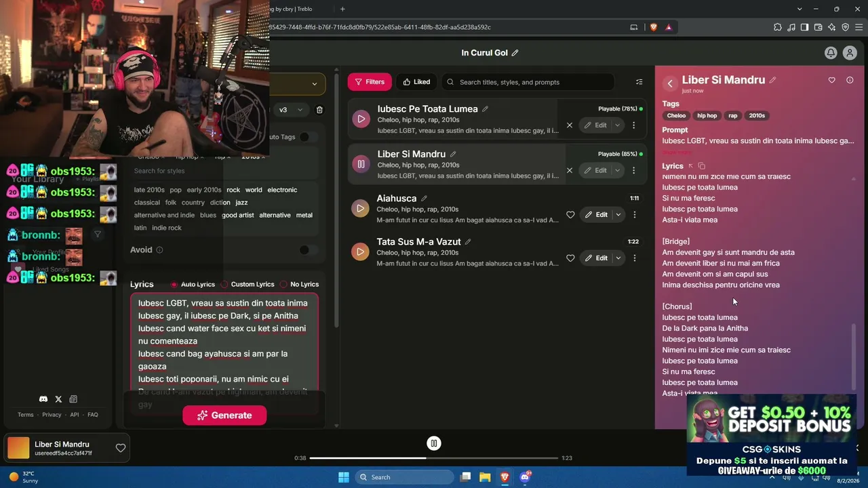Play the Aiahusca track
This screenshot has height=488, width=868.
(361, 209)
